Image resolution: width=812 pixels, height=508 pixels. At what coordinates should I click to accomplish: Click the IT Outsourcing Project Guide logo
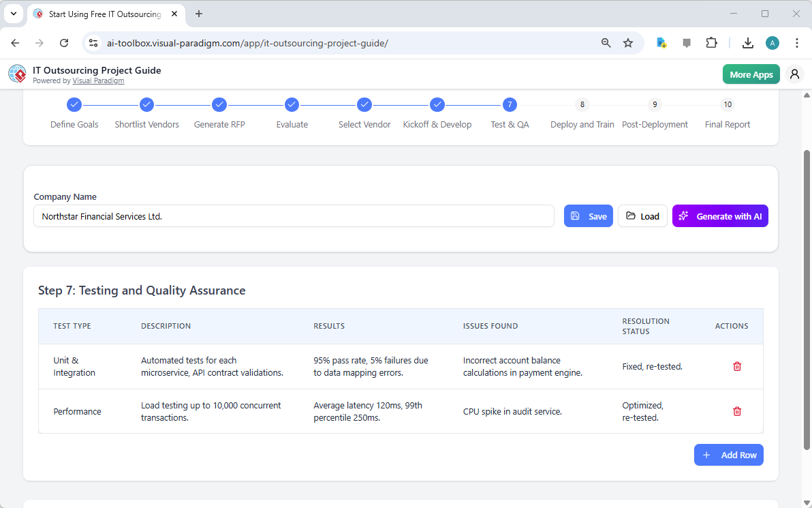pos(17,74)
